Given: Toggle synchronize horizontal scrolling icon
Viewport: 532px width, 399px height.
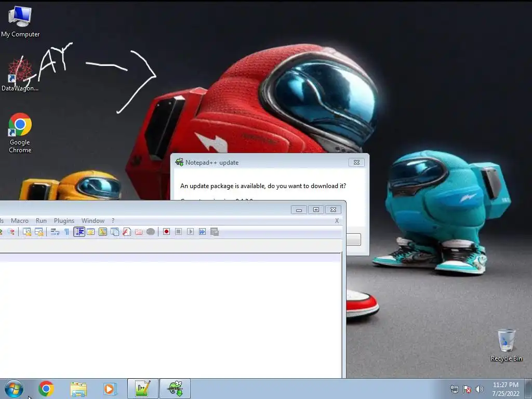Looking at the screenshot, I should (39, 232).
